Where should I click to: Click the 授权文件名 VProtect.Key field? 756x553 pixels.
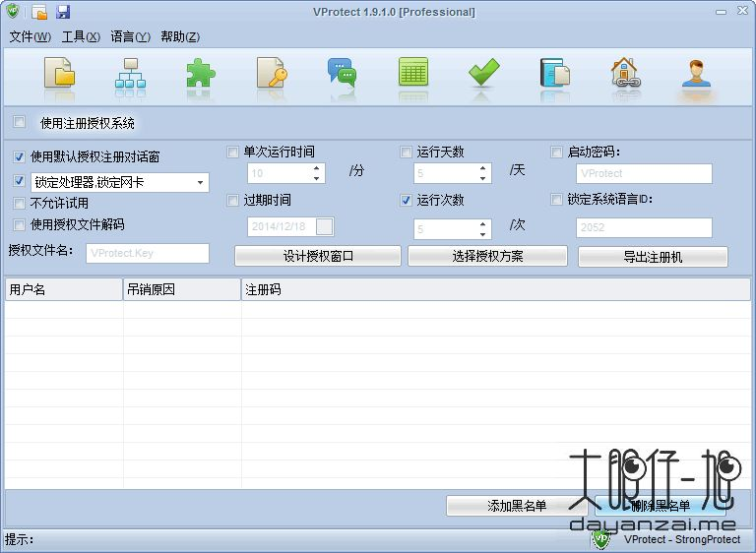[x=148, y=253]
